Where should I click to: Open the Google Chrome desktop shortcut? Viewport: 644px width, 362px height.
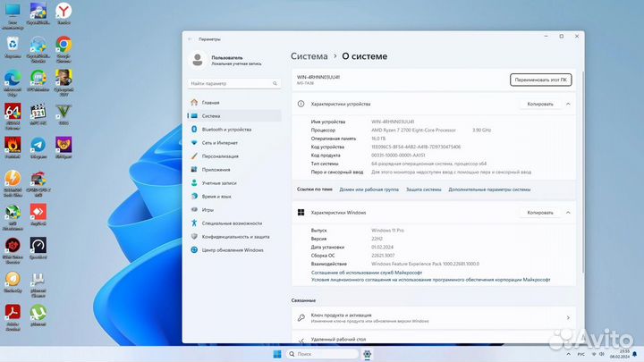coord(64,49)
